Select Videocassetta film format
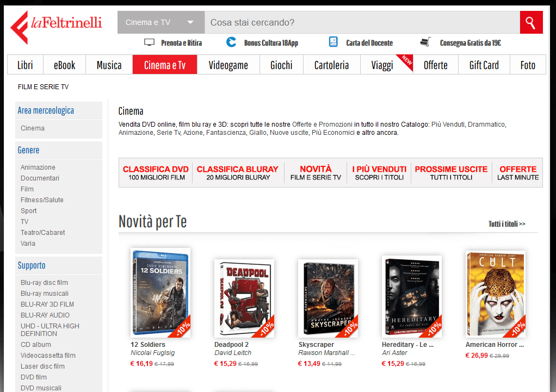The height and width of the screenshot is (392, 556). 48,356
